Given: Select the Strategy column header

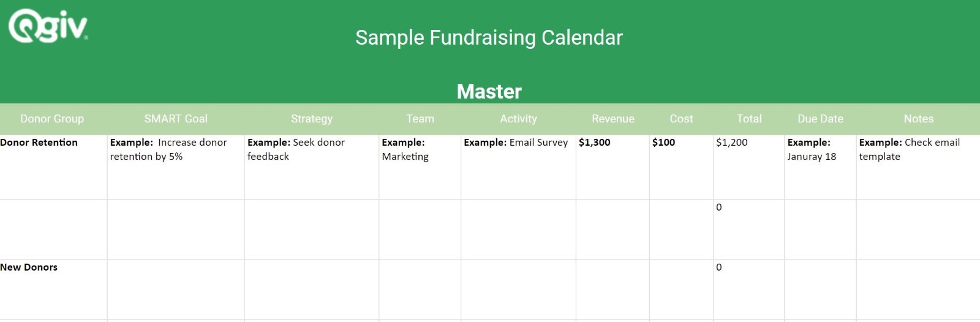Looking at the screenshot, I should pos(312,119).
